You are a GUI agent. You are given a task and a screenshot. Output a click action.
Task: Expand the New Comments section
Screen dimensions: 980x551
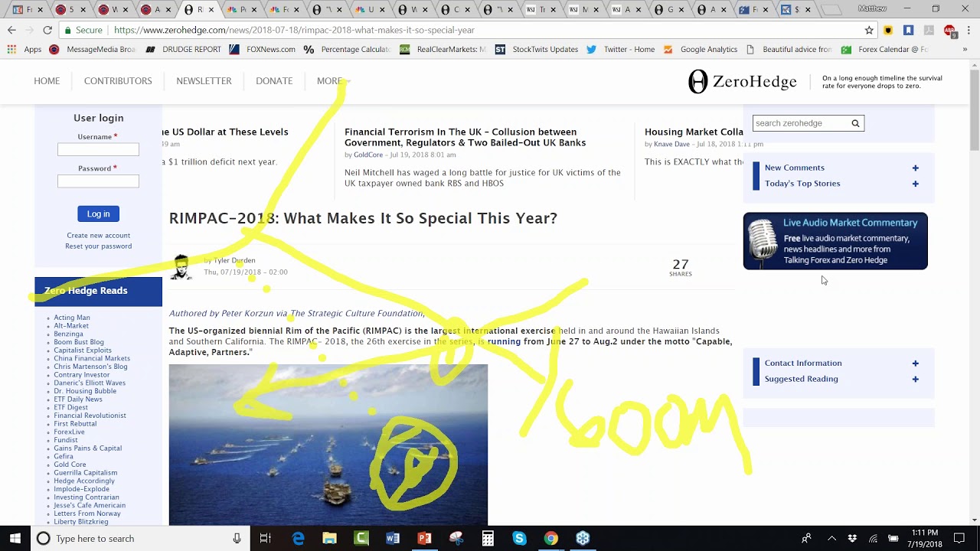click(915, 168)
